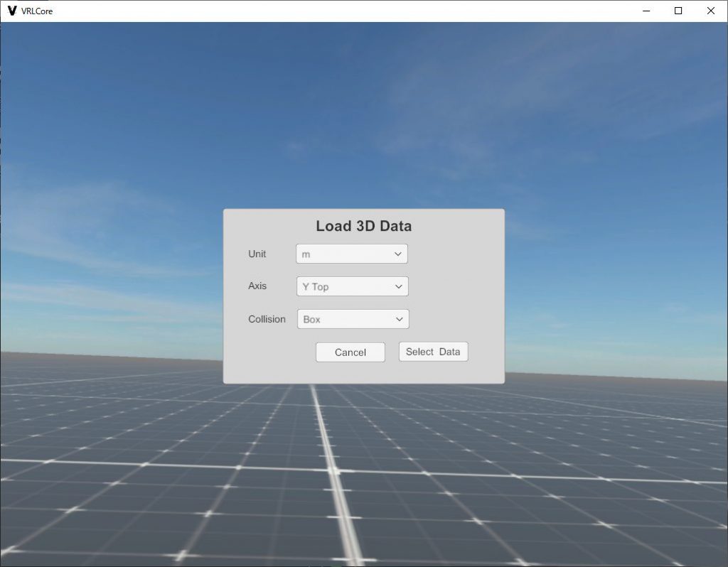The image size is (728, 567).
Task: Click the 'Unit' field label
Action: (x=257, y=254)
